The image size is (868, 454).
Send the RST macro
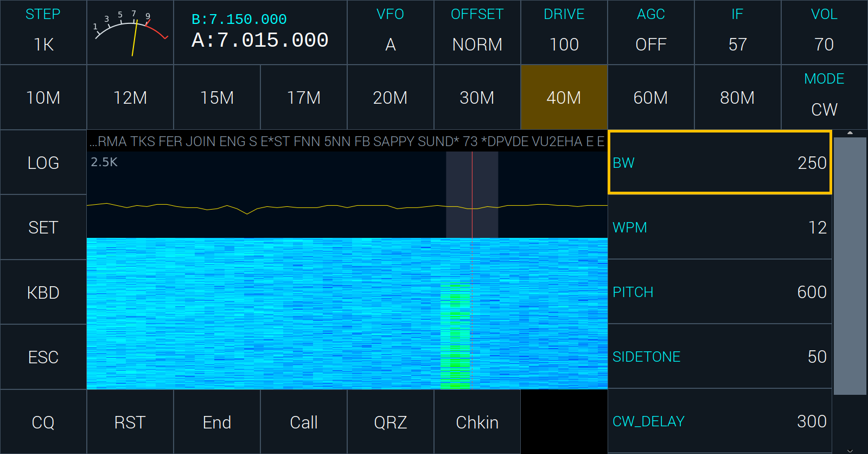[x=130, y=422]
